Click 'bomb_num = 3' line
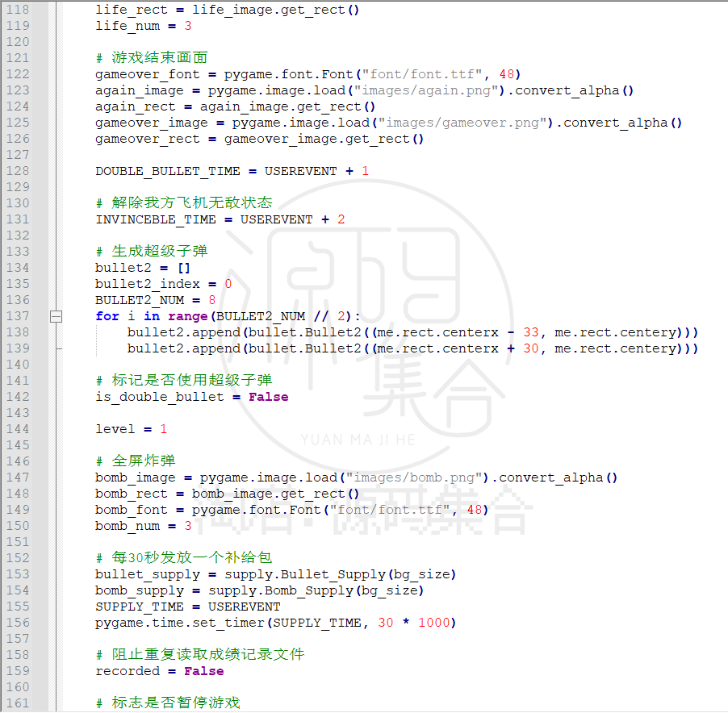728x713 pixels. pyautogui.click(x=144, y=526)
